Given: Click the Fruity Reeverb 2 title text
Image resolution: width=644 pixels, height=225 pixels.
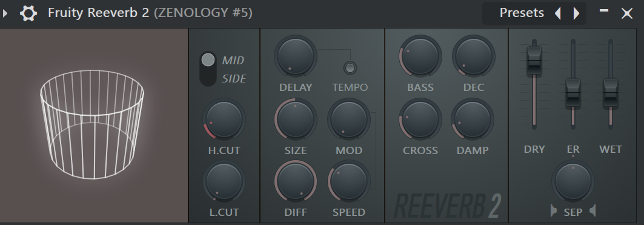Looking at the screenshot, I should [99, 13].
